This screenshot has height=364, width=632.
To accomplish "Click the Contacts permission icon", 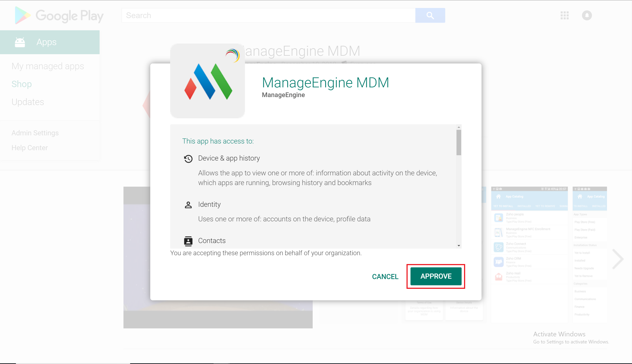I will (188, 241).
